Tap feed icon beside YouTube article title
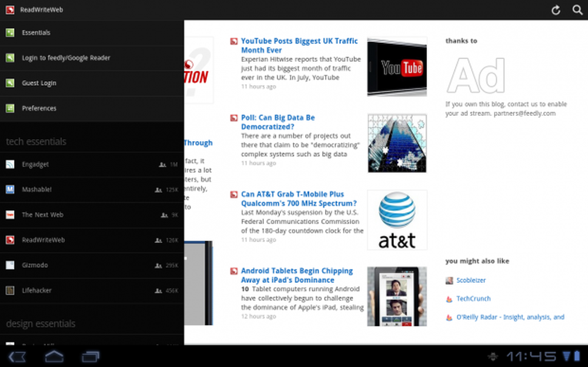The height and width of the screenshot is (367, 588). point(234,41)
